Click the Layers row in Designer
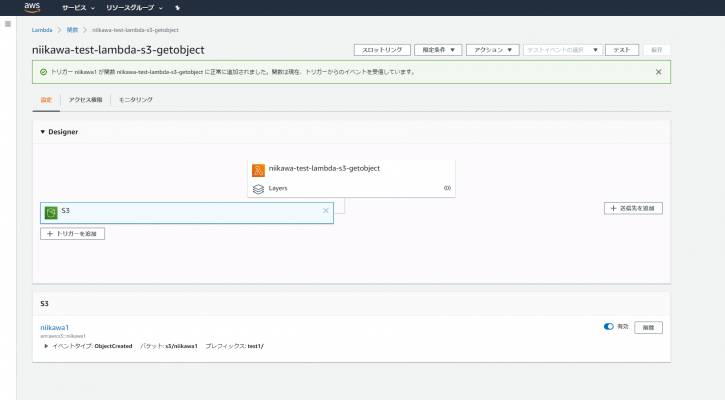The height and width of the screenshot is (400, 725). [351, 188]
